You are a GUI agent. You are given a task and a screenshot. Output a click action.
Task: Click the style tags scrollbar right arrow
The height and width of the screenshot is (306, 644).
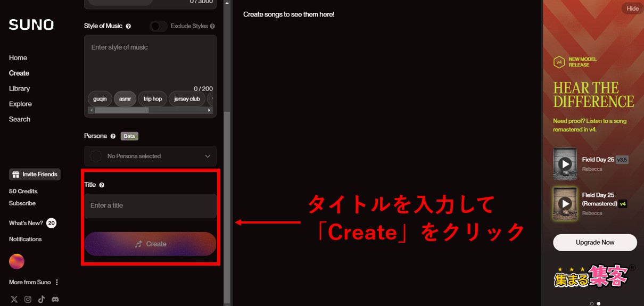[x=209, y=110]
